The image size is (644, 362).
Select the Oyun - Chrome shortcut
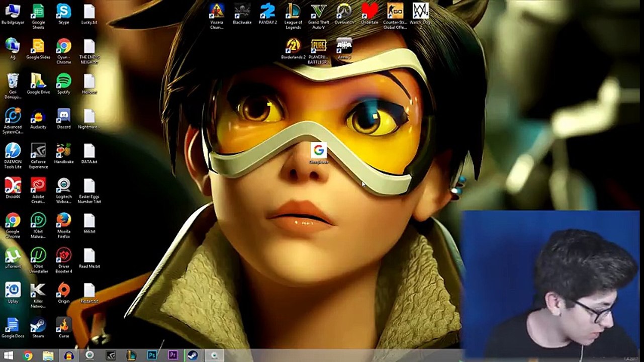[63, 51]
